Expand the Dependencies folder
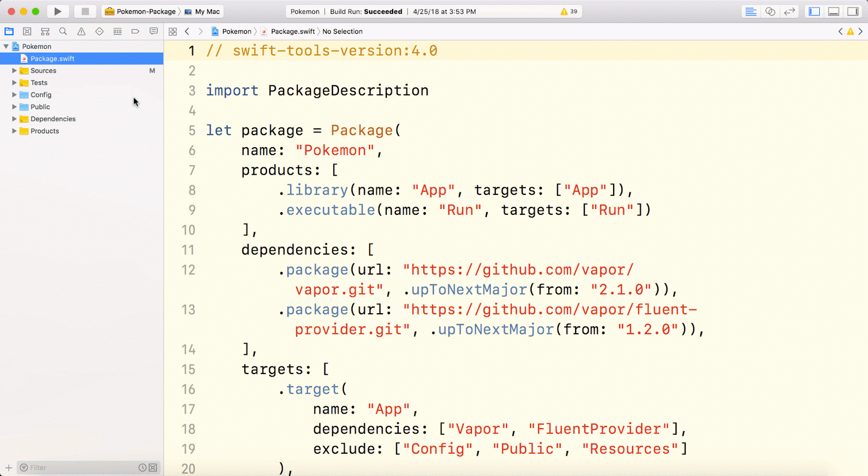Viewport: 868px width, 476px height. (x=14, y=119)
